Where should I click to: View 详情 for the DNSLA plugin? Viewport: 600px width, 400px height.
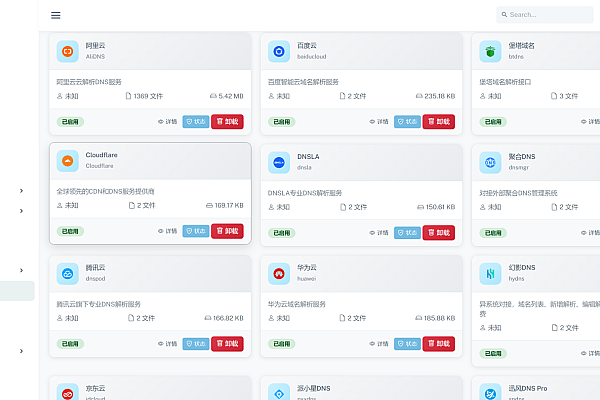pyautogui.click(x=379, y=233)
